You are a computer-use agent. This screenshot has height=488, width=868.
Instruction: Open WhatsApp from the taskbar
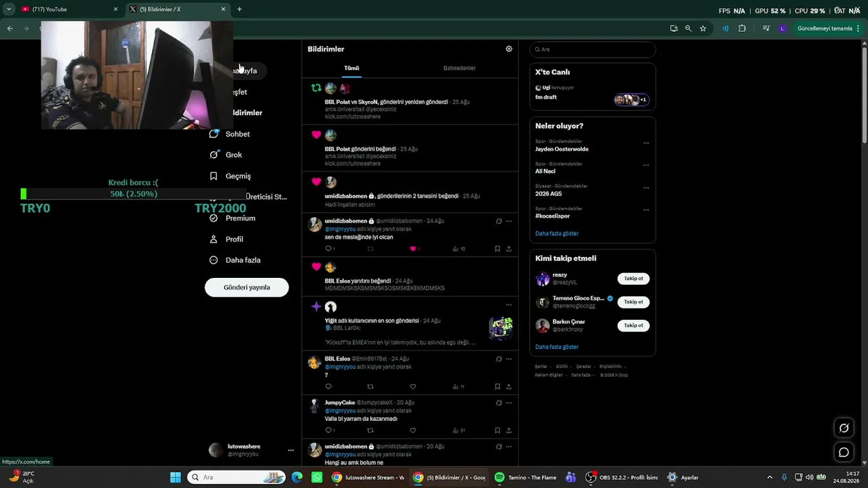(x=317, y=477)
